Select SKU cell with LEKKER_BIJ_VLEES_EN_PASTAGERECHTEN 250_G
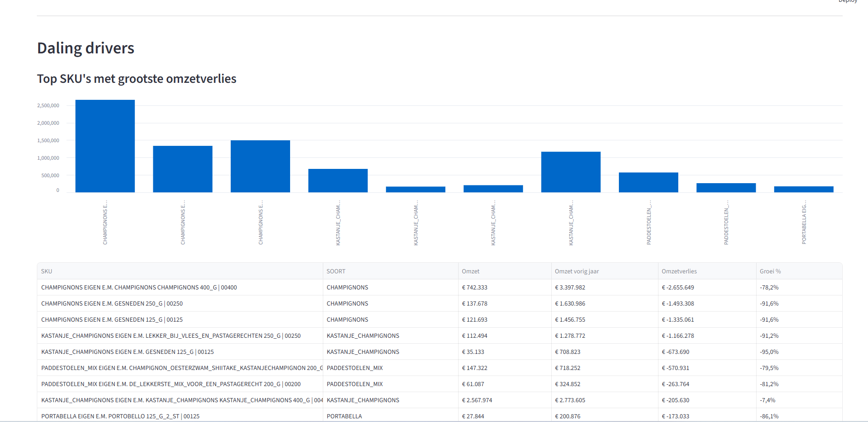The height and width of the screenshot is (422, 868). coord(180,335)
